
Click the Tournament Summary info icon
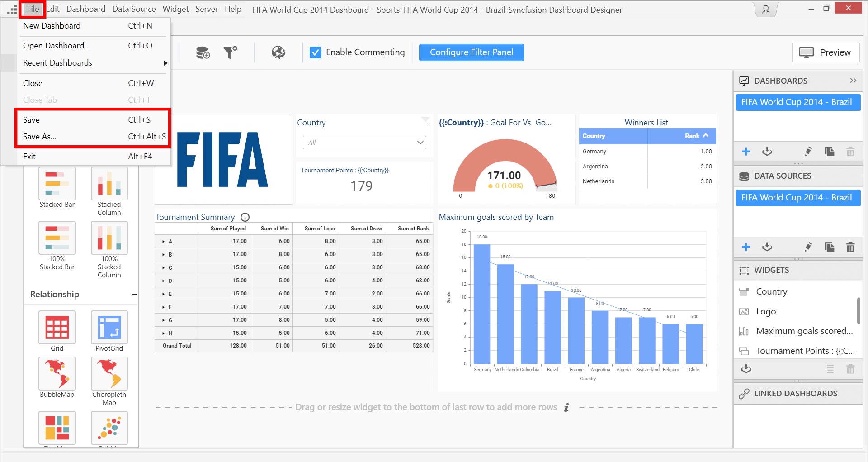click(x=245, y=217)
